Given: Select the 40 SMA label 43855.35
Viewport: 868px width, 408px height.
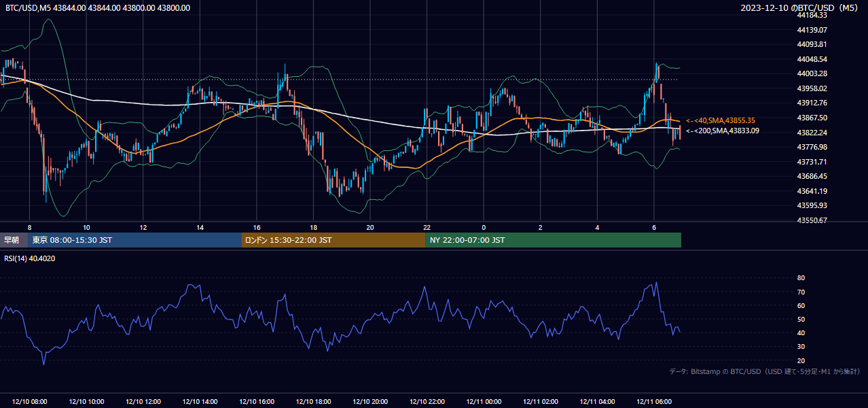Looking at the screenshot, I should (x=722, y=120).
